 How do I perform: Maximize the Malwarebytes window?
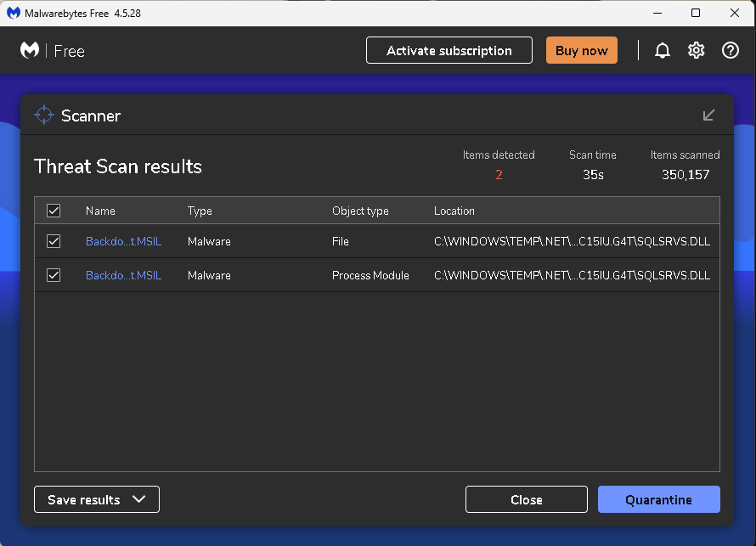click(695, 13)
